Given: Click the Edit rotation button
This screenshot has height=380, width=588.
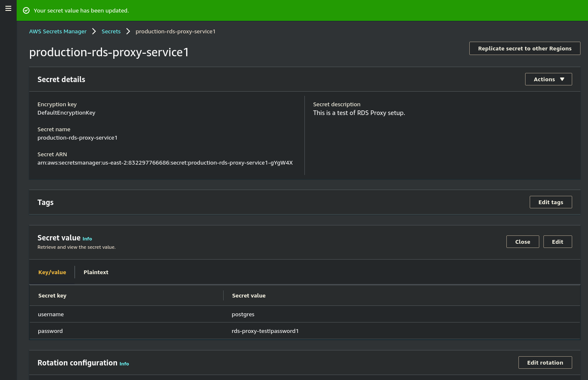Looking at the screenshot, I should click(x=545, y=362).
